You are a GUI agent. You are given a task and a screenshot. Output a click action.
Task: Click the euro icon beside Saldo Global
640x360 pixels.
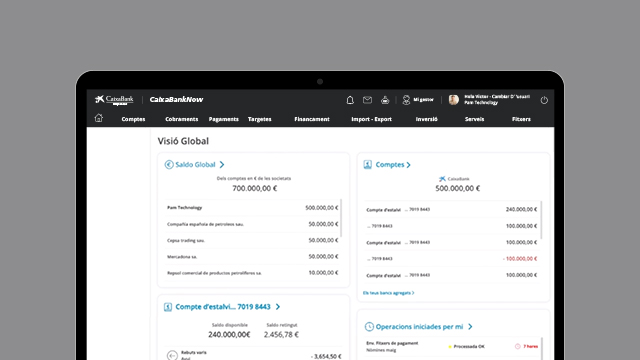tap(169, 164)
